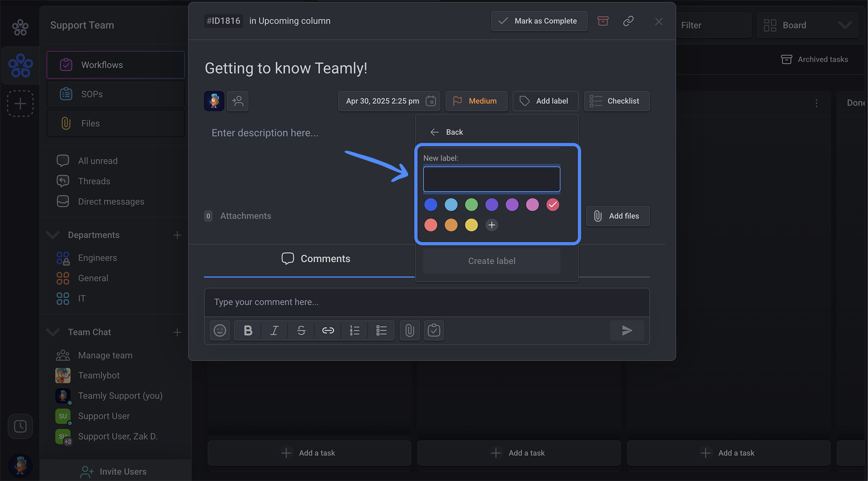This screenshot has height=481, width=868.
Task: Toggle bold formatting in comment editor
Action: click(x=248, y=330)
